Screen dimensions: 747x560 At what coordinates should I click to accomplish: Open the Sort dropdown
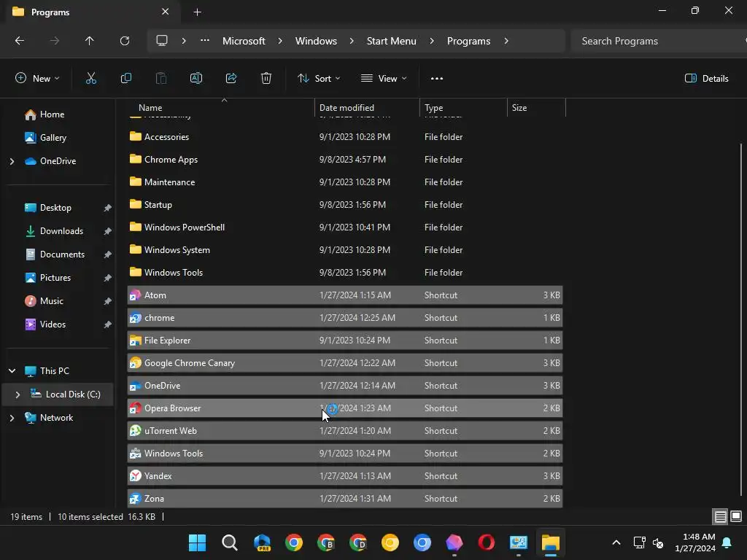pos(319,79)
